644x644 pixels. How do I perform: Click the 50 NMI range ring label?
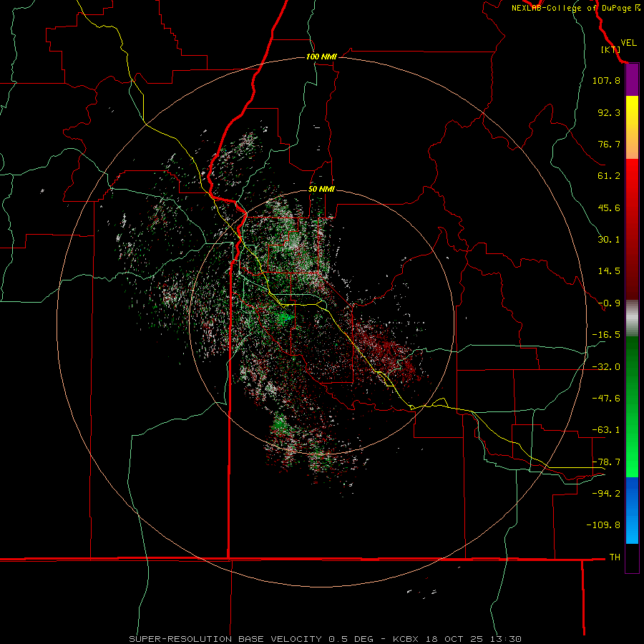(x=321, y=190)
